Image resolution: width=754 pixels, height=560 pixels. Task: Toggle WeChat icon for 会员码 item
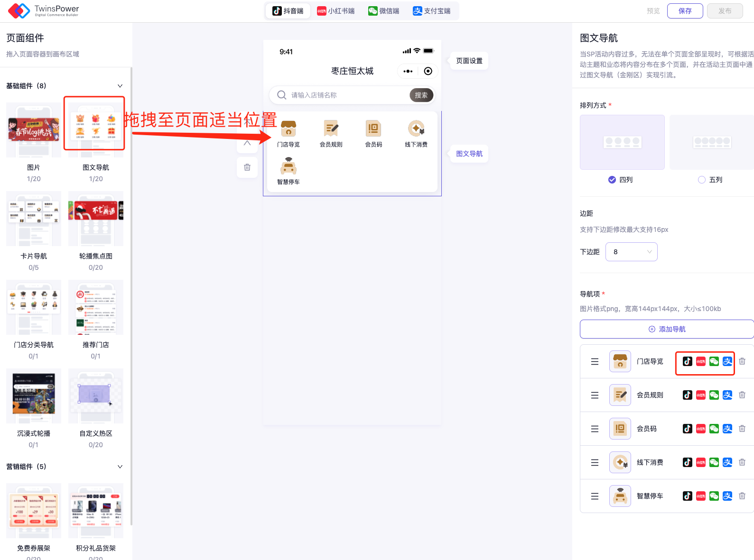point(714,429)
